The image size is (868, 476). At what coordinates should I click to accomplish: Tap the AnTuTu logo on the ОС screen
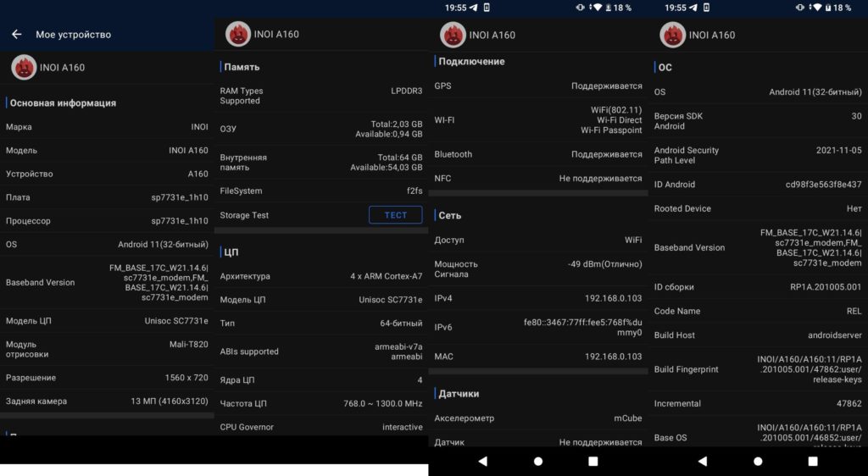672,35
